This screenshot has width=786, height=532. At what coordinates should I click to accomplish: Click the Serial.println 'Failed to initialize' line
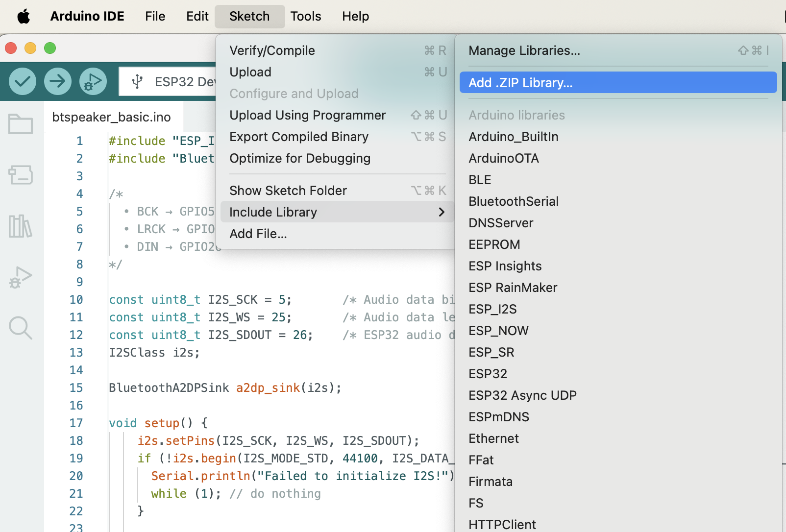(x=303, y=476)
